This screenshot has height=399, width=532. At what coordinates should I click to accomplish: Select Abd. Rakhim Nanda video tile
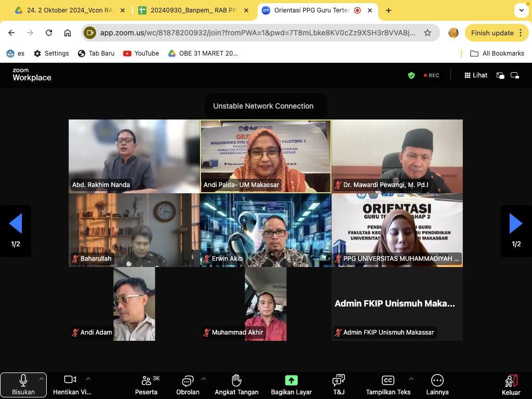(134, 156)
